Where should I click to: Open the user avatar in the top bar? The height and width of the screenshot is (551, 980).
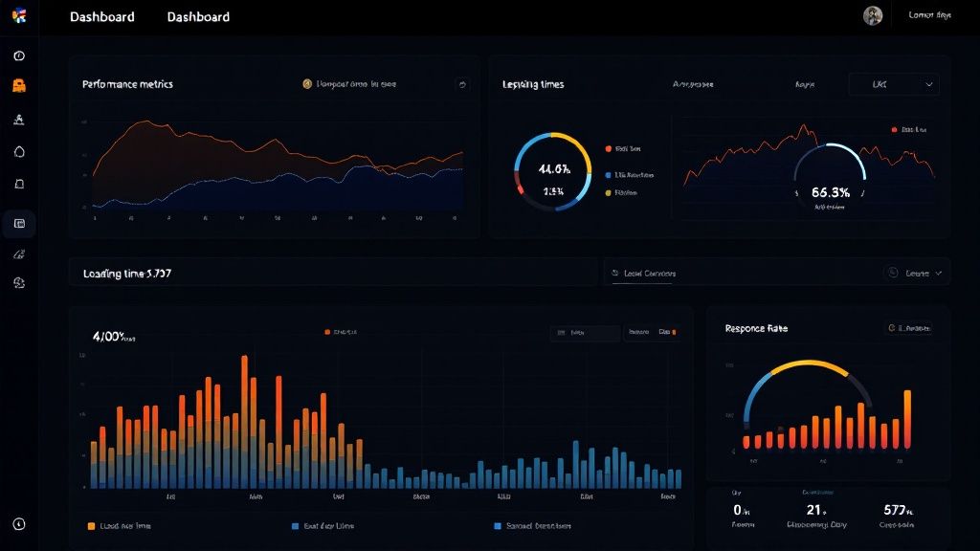pyautogui.click(x=873, y=15)
